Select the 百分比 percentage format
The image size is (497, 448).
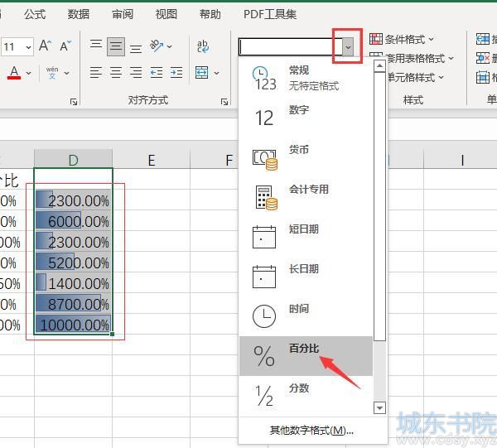coord(306,356)
